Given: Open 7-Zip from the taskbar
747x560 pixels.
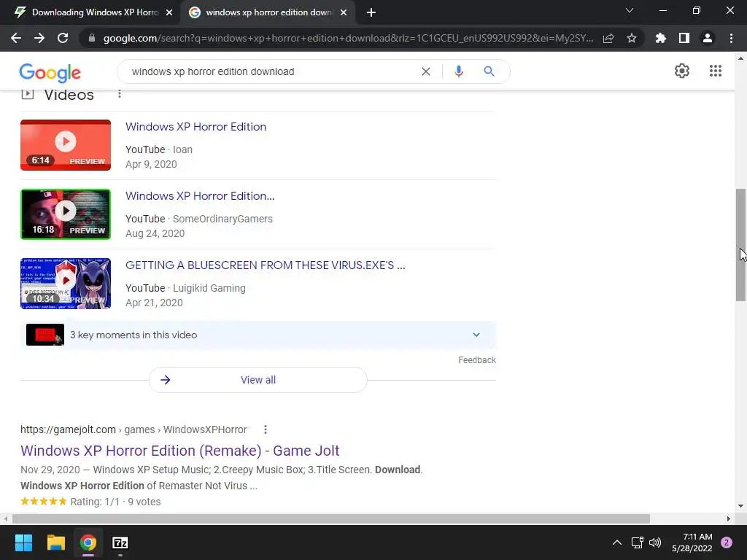Looking at the screenshot, I should (x=120, y=542).
